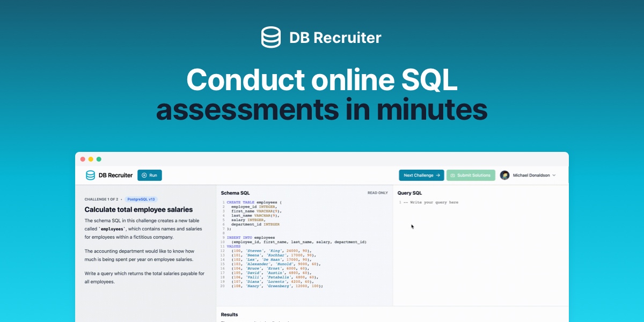Click the 'Schema SQL' panel title
This screenshot has width=644, height=322.
click(x=235, y=193)
